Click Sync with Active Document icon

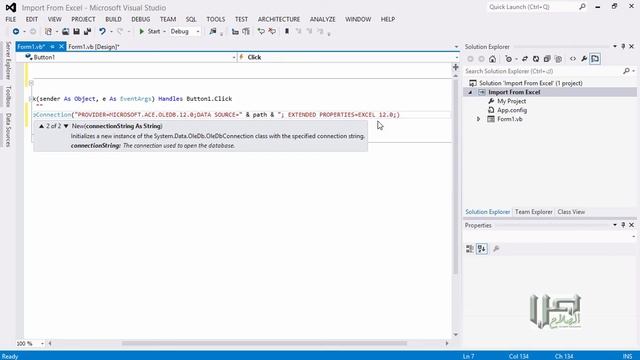pyautogui.click(x=525, y=59)
